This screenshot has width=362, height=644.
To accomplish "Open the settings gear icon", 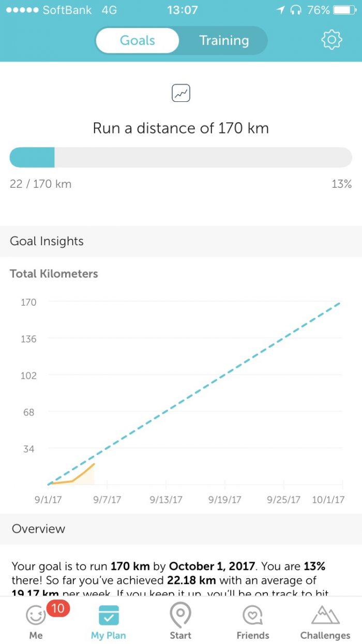I will tap(331, 40).
